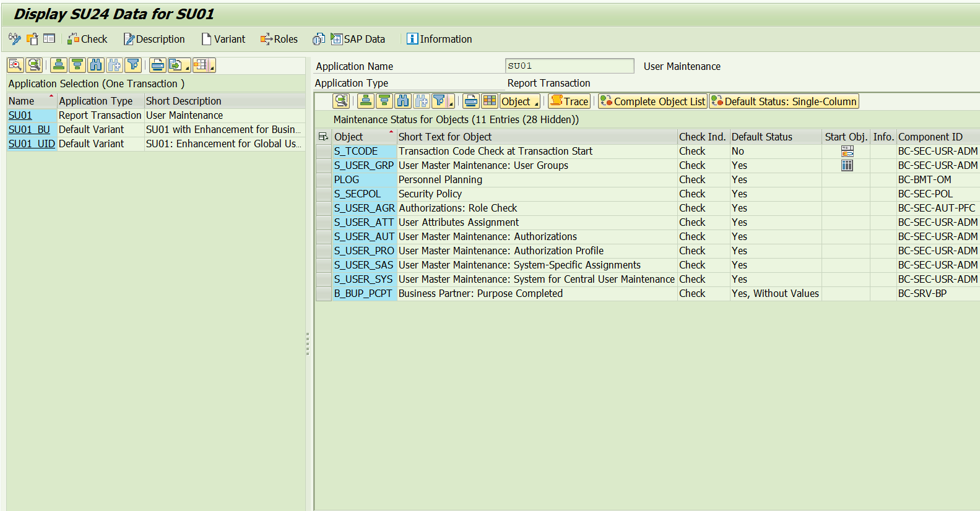
Task: Open the filter dropdown in objects toolbar
Action: [x=443, y=101]
